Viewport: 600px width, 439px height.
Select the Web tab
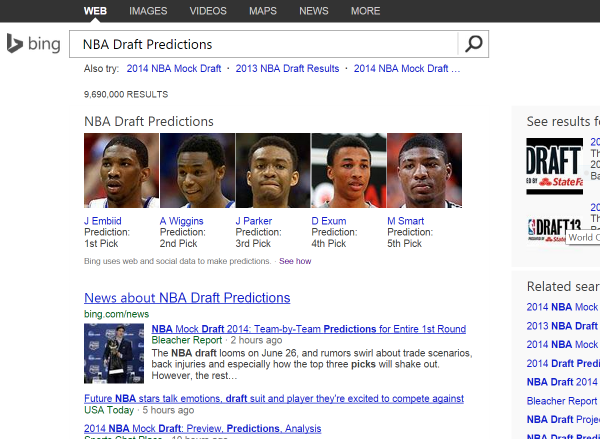[95, 11]
